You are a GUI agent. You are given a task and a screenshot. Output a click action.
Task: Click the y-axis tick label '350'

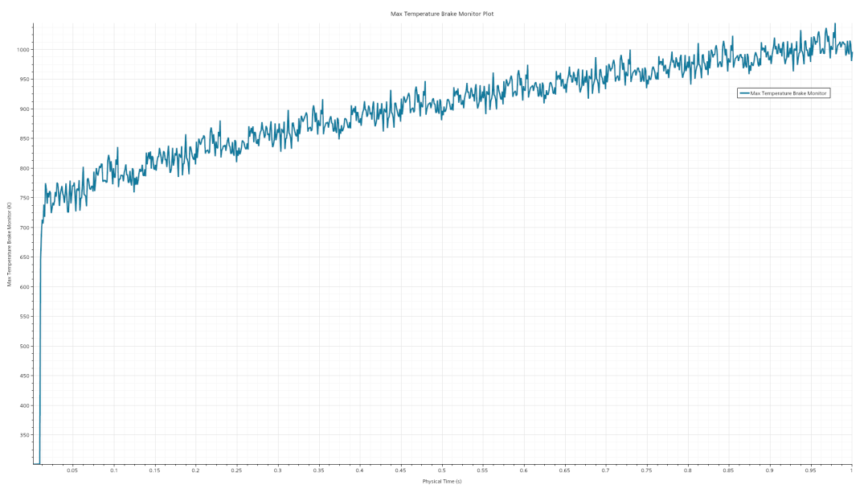24,435
